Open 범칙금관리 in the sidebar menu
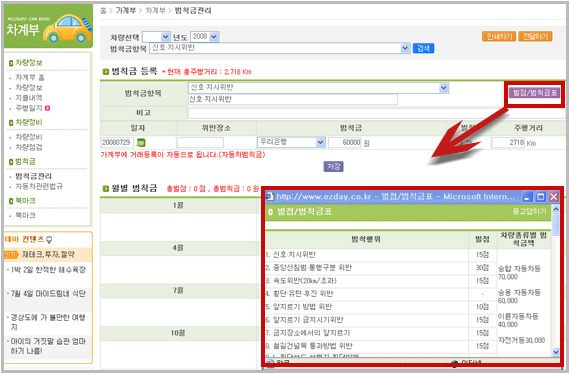This screenshot has height=374, width=570. 33,176
